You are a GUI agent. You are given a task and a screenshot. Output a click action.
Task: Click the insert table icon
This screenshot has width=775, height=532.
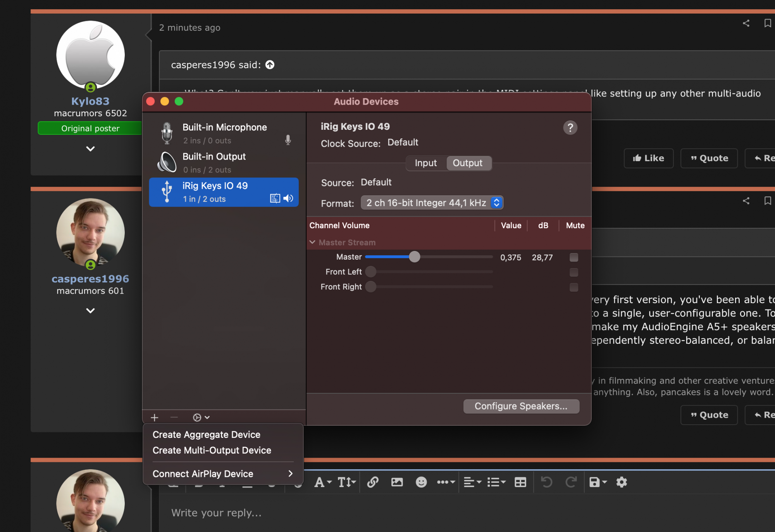click(520, 482)
